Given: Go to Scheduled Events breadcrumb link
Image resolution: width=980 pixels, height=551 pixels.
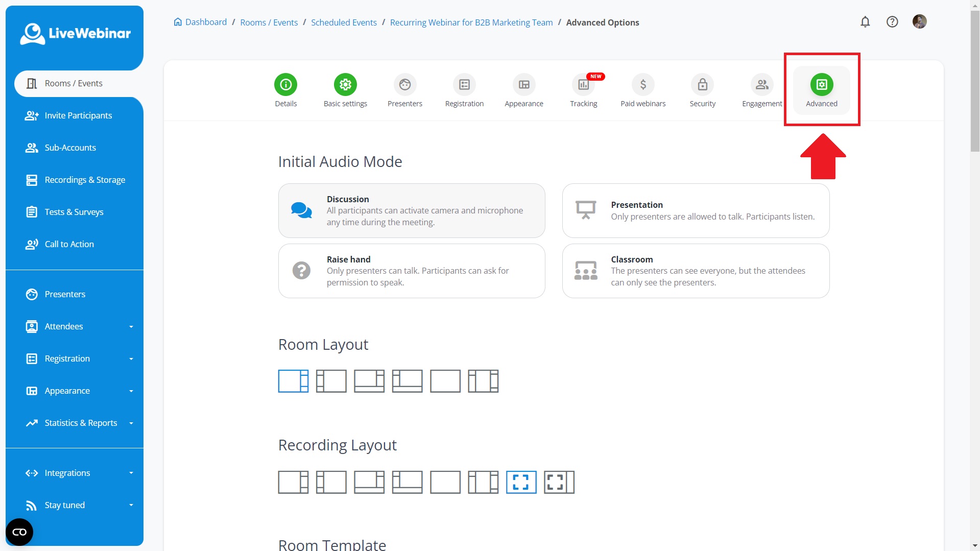Looking at the screenshot, I should pos(344,22).
